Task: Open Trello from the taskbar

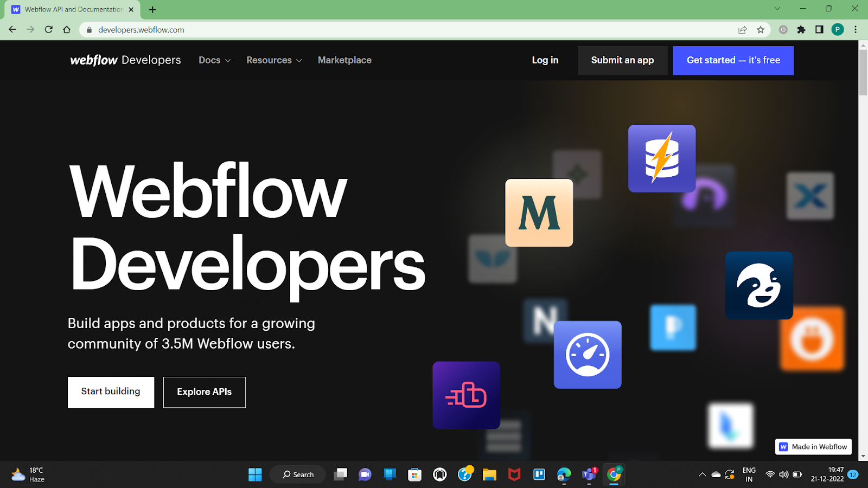Action: [x=539, y=474]
